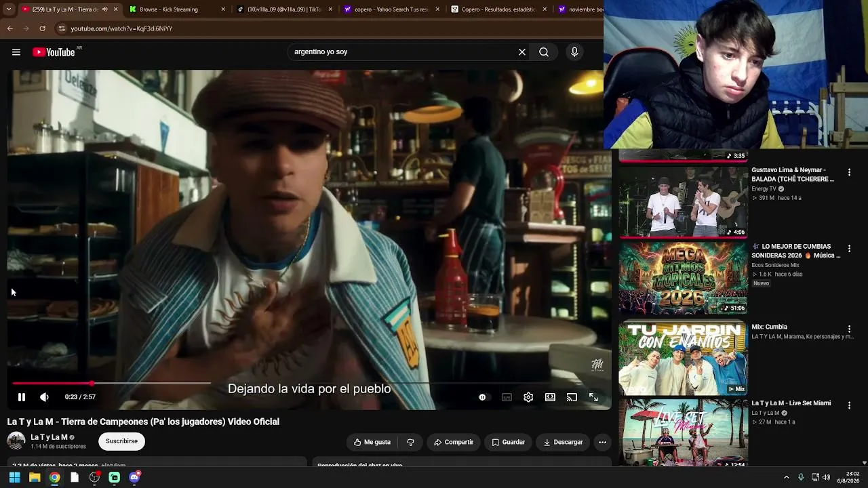Open LO MEJOR DE CUMBIAS SONIDERAS title

[796, 251]
